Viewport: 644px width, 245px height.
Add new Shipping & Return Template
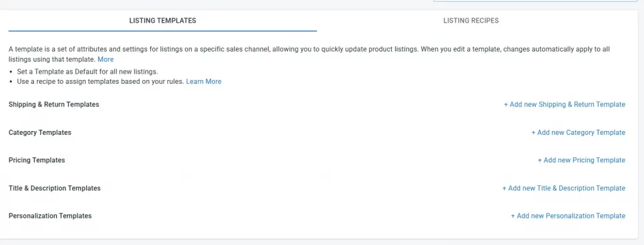(565, 105)
